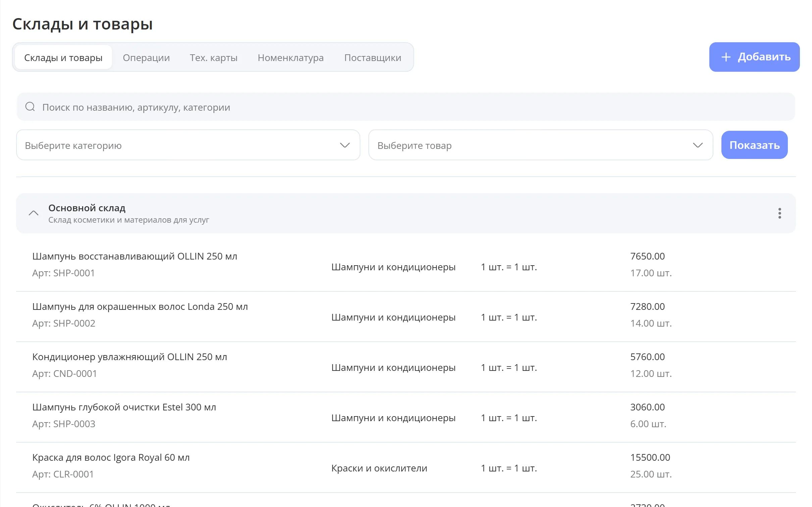Image resolution: width=812 pixels, height=507 pixels.
Task: Click the 25.00 шт. quantity
Action: click(x=651, y=474)
